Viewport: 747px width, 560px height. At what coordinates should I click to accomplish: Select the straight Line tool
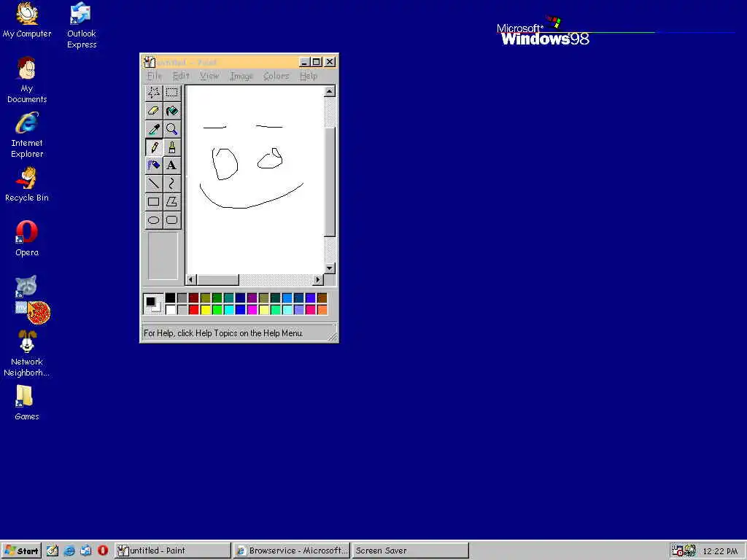point(153,183)
